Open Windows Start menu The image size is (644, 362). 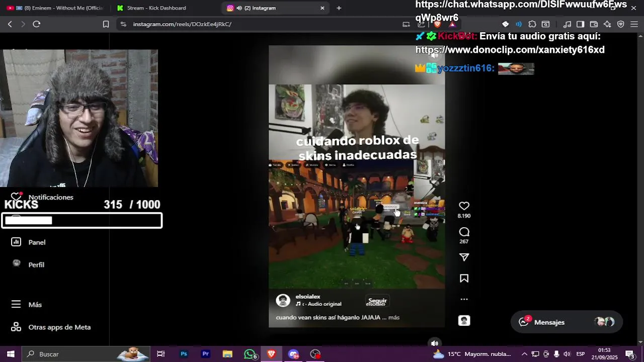(11, 354)
